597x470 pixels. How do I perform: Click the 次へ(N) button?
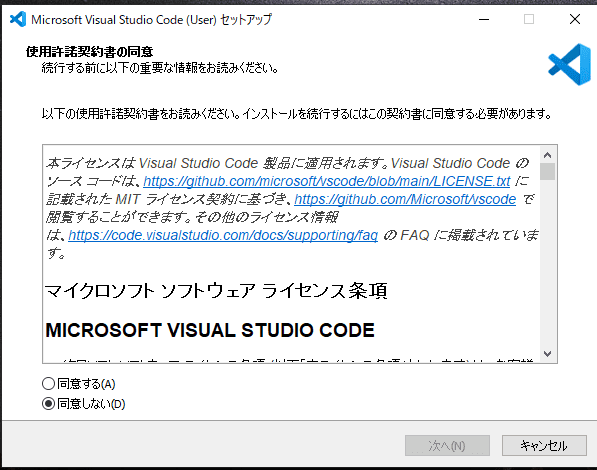[447, 446]
